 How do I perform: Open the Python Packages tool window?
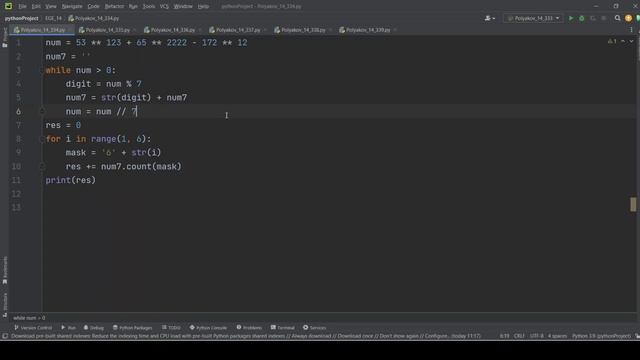pos(132,327)
